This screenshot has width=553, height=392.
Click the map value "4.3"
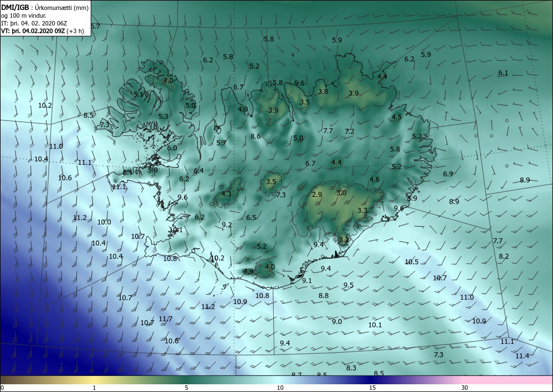point(226,194)
